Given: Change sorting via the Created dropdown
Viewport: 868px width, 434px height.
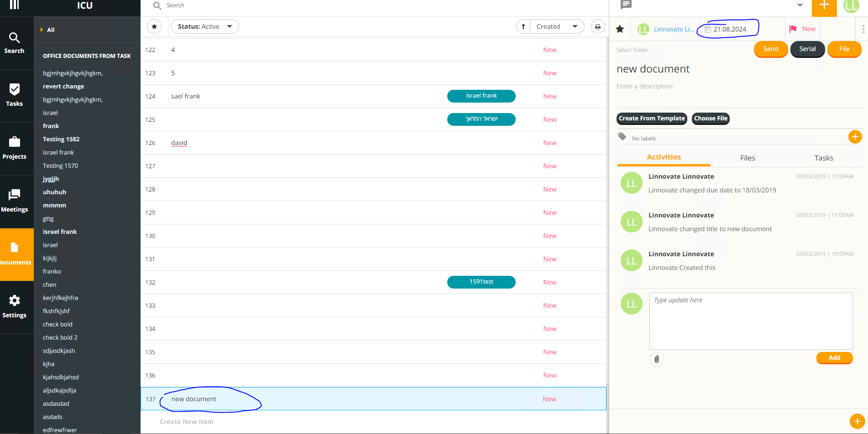Looking at the screenshot, I should pyautogui.click(x=557, y=26).
